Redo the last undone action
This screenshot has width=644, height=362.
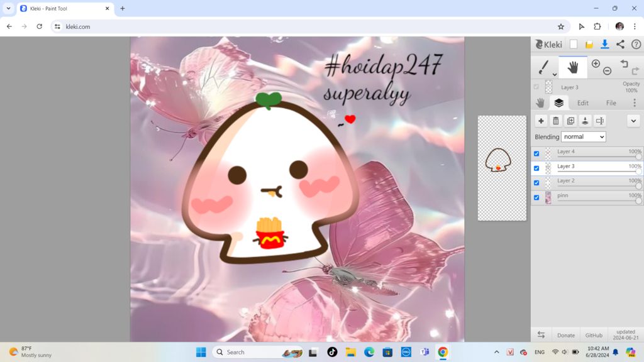[635, 71]
